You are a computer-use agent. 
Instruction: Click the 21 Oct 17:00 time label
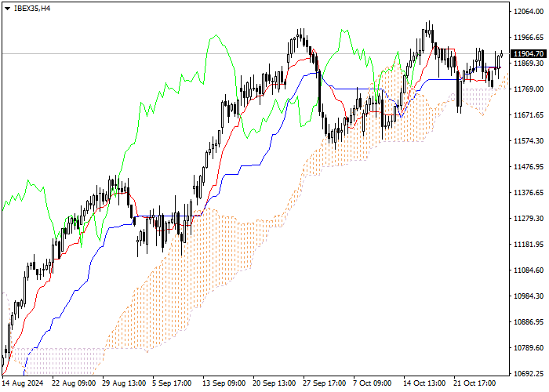(474, 383)
